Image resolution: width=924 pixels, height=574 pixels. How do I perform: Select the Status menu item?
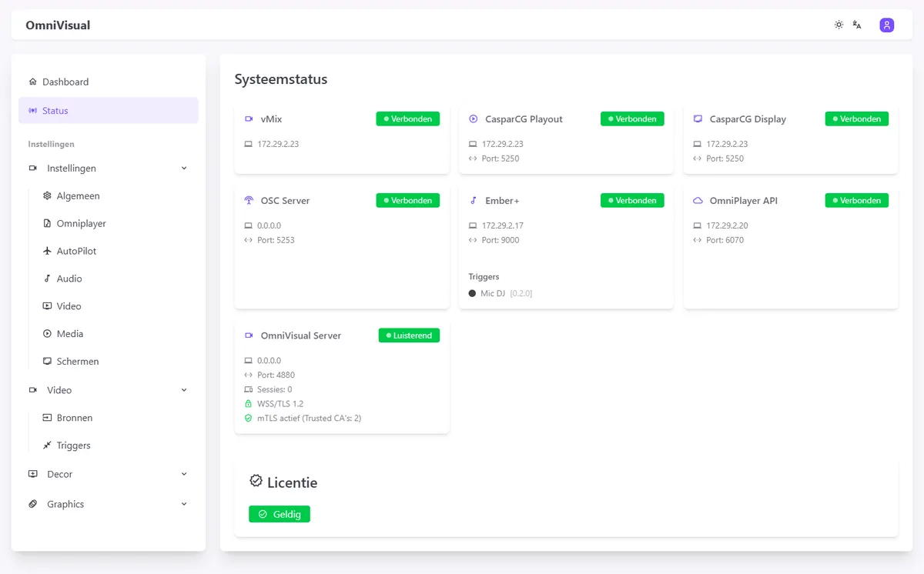pyautogui.click(x=109, y=111)
